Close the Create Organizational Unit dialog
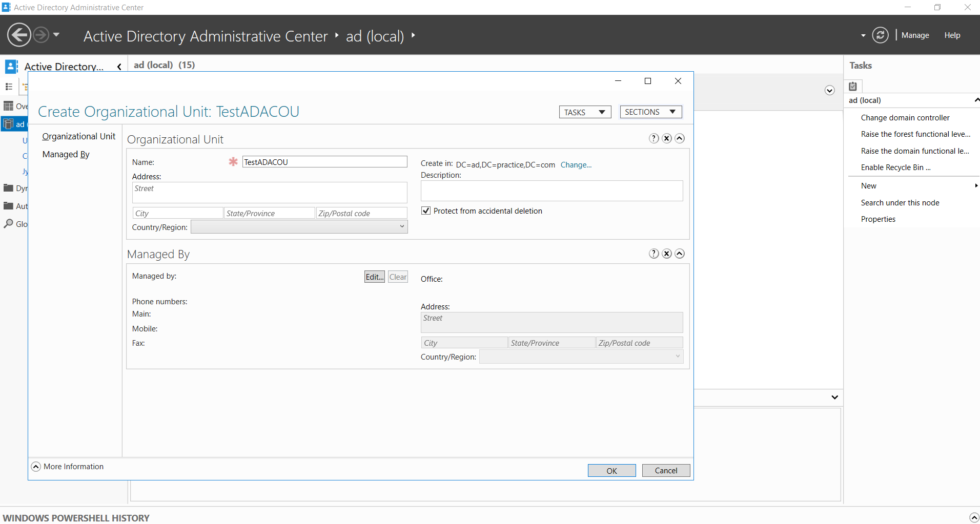980x524 pixels. (x=678, y=81)
